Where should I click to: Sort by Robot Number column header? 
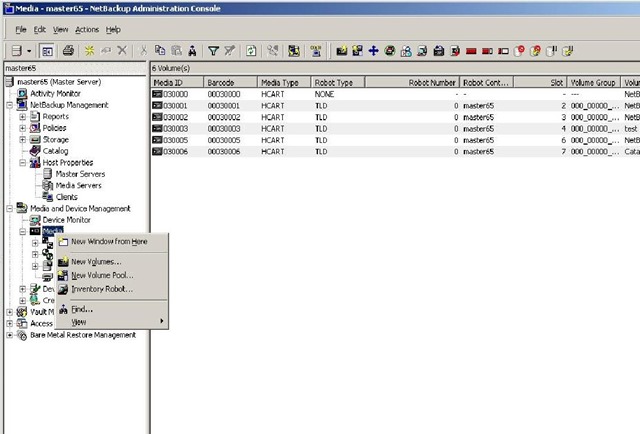coord(412,82)
